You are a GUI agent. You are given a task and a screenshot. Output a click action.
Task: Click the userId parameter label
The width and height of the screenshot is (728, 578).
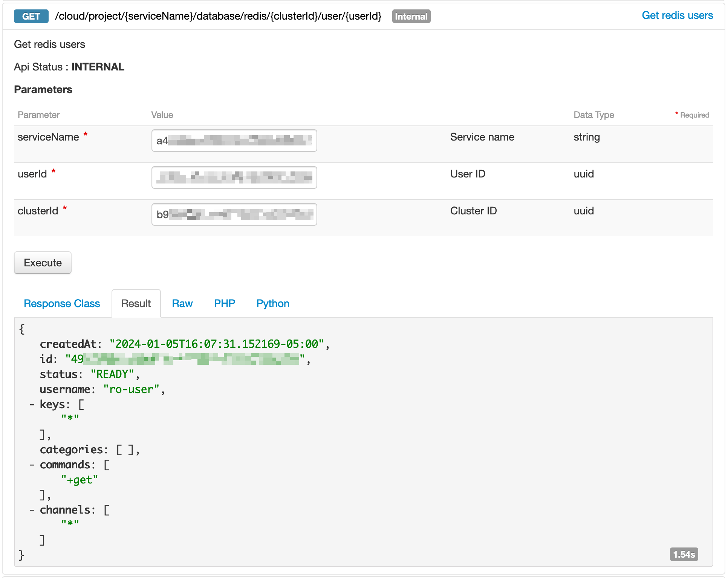coord(32,174)
